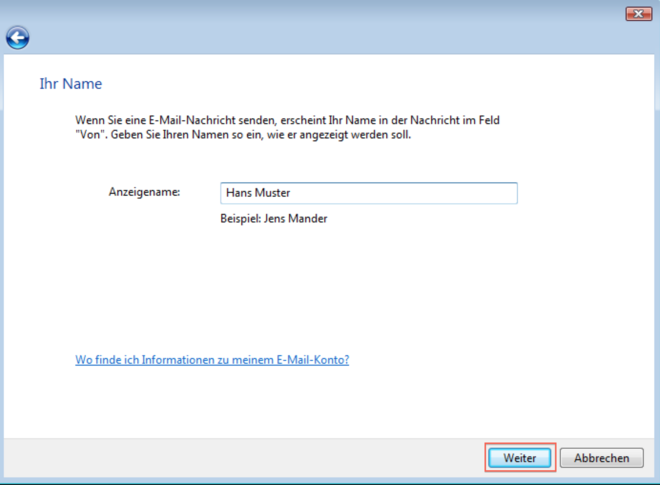
Task: Click the Weiter button
Action: (520, 458)
